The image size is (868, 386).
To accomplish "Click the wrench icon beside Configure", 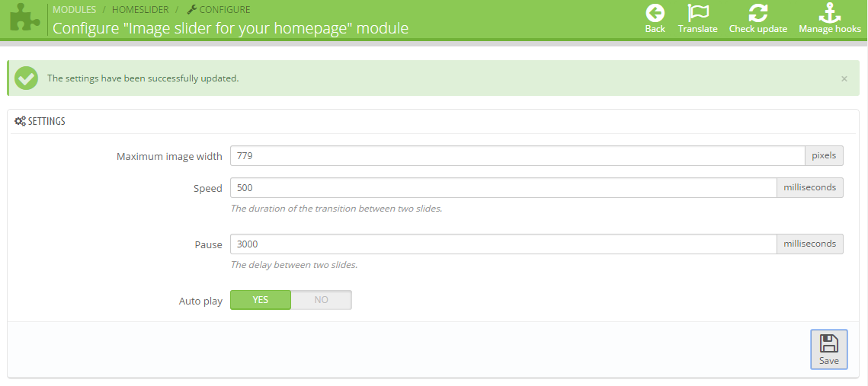I will pos(191,10).
